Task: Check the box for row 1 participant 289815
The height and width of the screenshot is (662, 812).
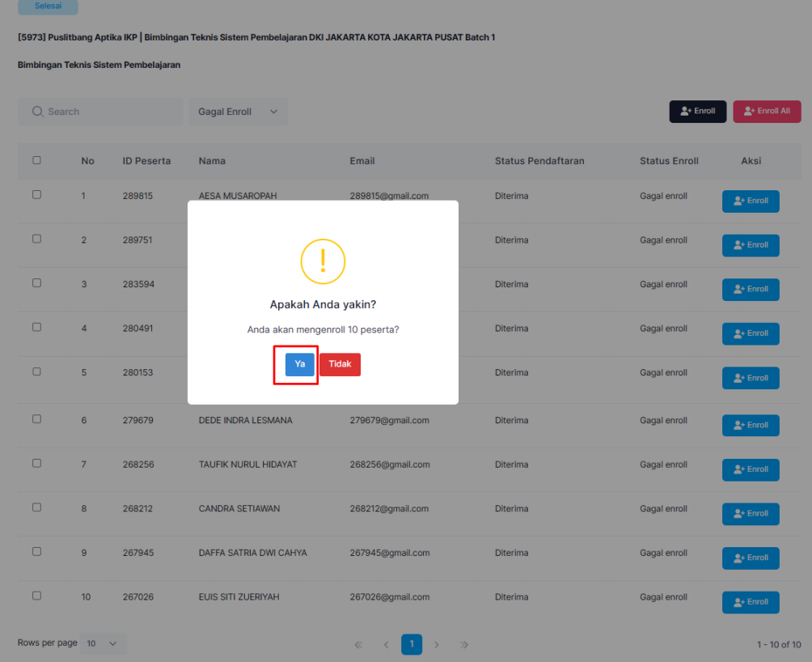Action: coord(36,195)
